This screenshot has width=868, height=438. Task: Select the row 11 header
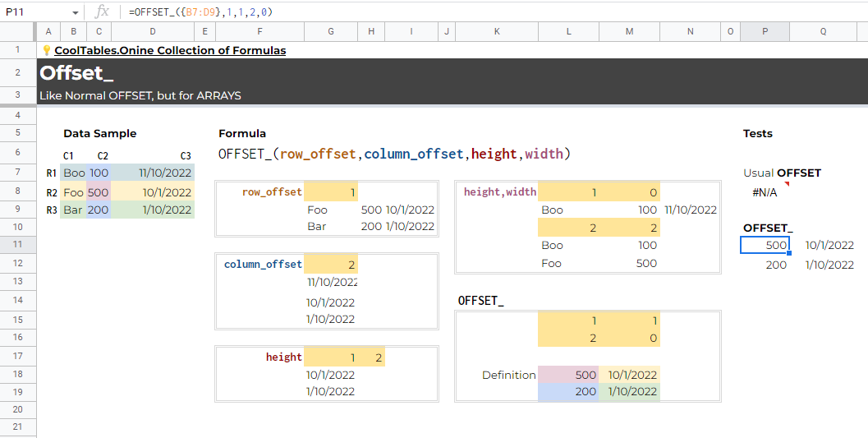coord(17,245)
